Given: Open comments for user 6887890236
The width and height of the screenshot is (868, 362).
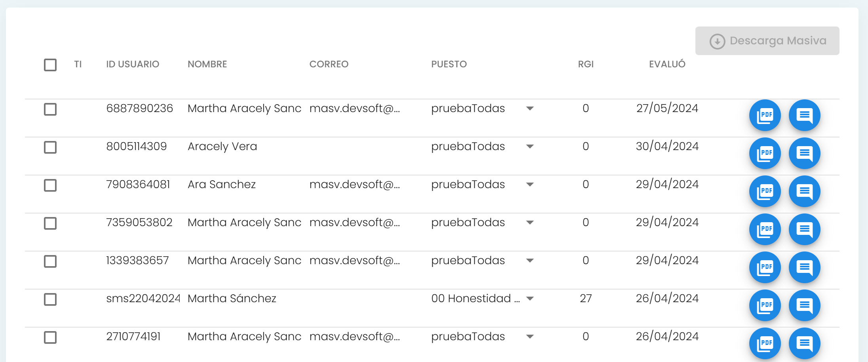Looking at the screenshot, I should coord(804,115).
